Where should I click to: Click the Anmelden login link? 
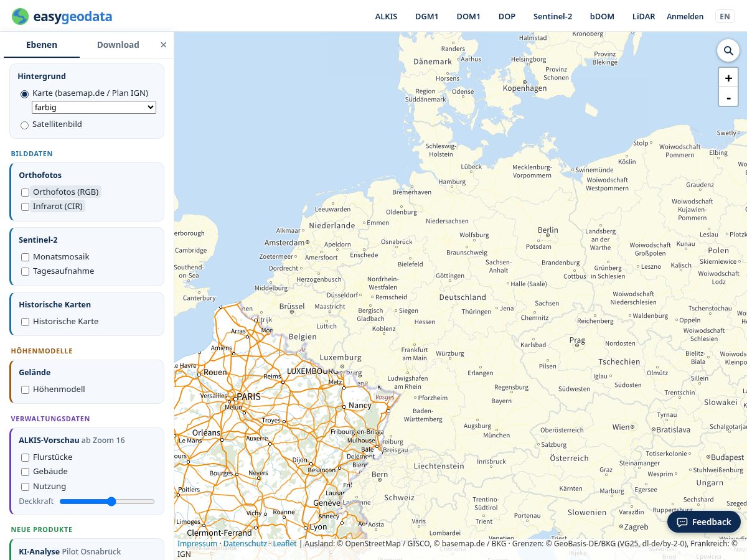[x=685, y=17]
